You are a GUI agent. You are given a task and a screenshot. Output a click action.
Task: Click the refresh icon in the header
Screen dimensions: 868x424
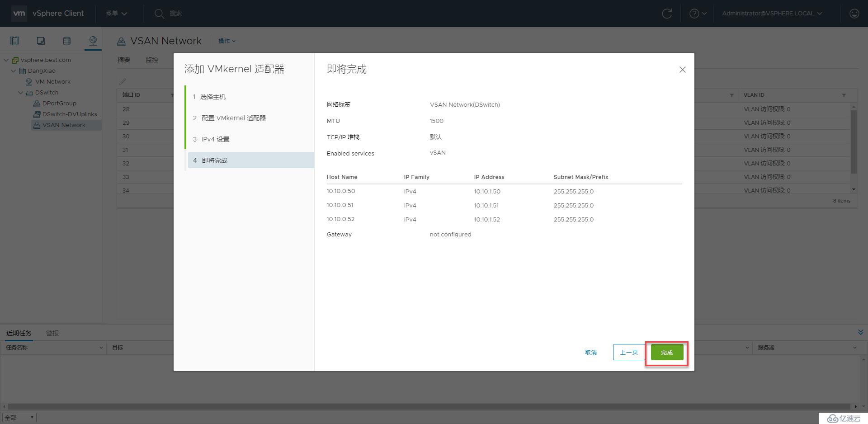point(667,14)
